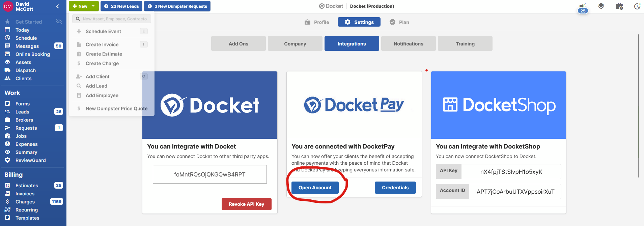View 3 New Dumpster Requests
Image resolution: width=644 pixels, height=226 pixels.
[x=177, y=6]
